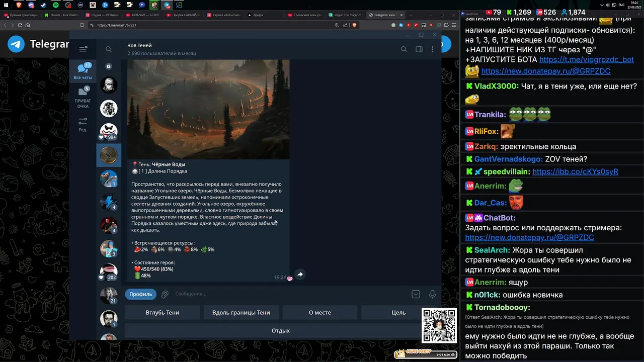Screen dimensions: 644x362
Task: Open the Windows Start button
Action: (x=6, y=5)
